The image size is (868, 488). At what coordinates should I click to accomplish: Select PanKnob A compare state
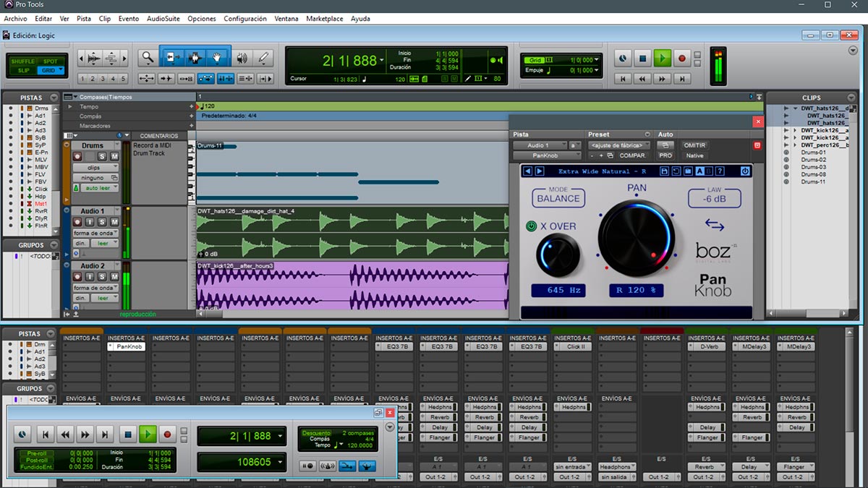click(699, 171)
